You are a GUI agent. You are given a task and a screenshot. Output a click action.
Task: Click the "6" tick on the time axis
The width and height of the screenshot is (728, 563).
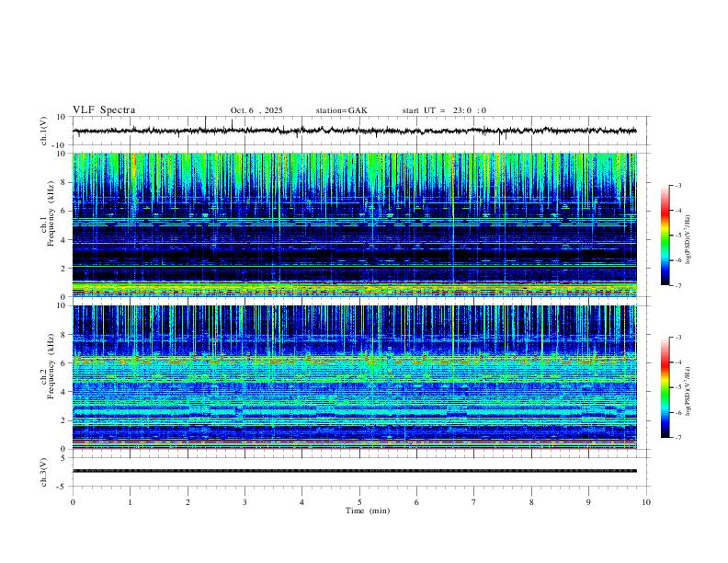click(x=416, y=502)
